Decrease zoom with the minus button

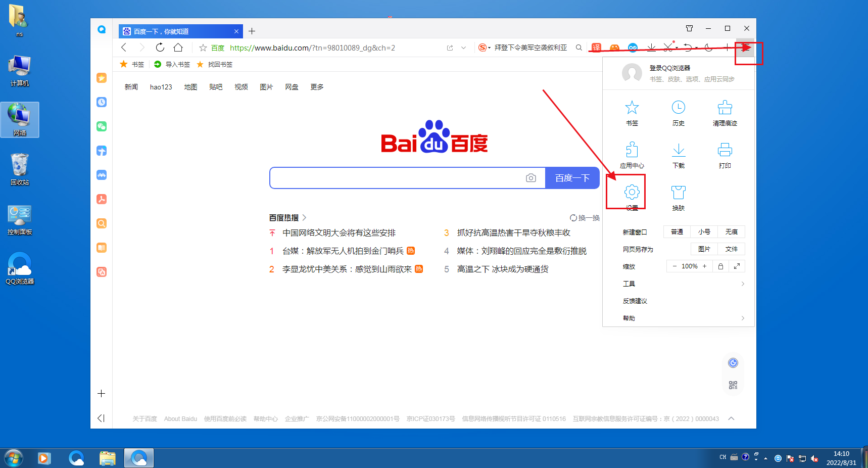tap(674, 266)
